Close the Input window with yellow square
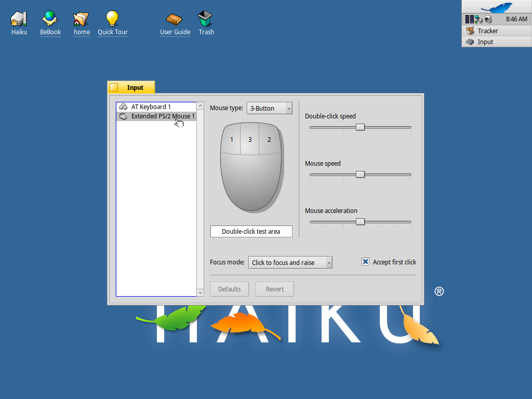 [x=114, y=87]
